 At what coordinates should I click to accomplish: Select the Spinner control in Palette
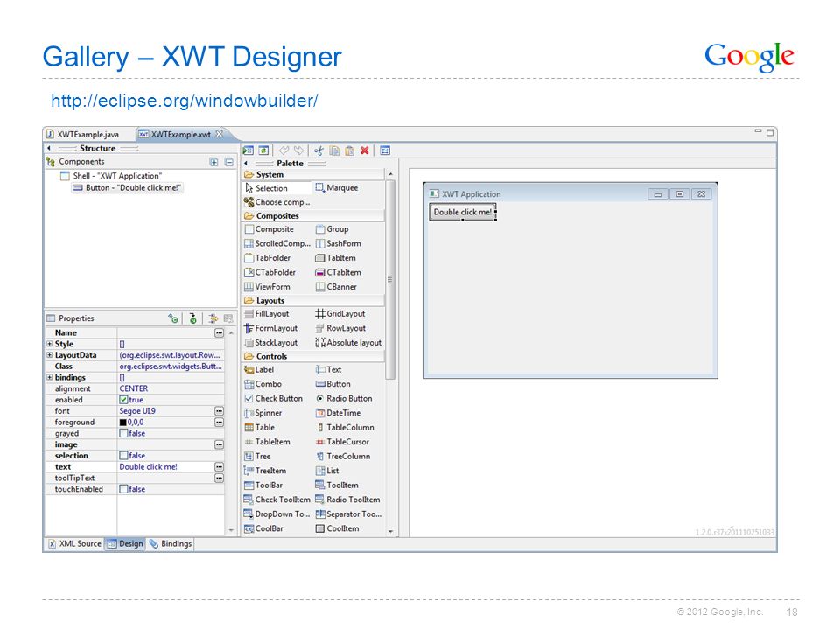pyautogui.click(x=262, y=413)
